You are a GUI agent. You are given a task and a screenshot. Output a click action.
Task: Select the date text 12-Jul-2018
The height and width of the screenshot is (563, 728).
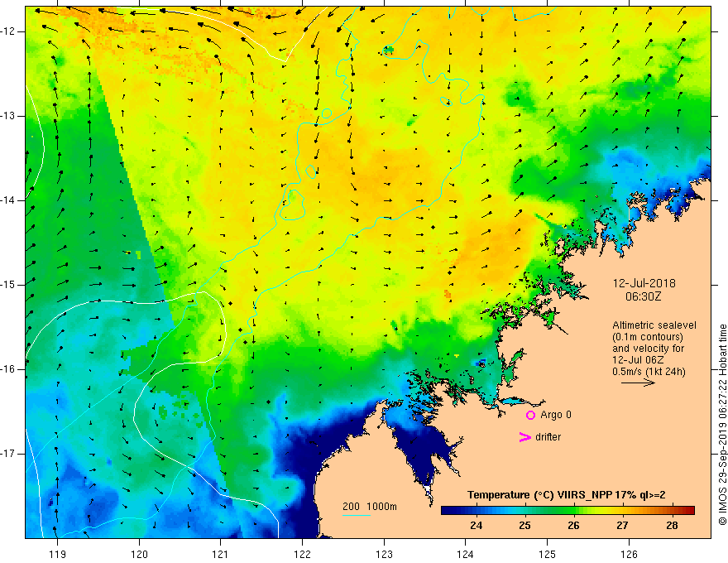click(644, 283)
